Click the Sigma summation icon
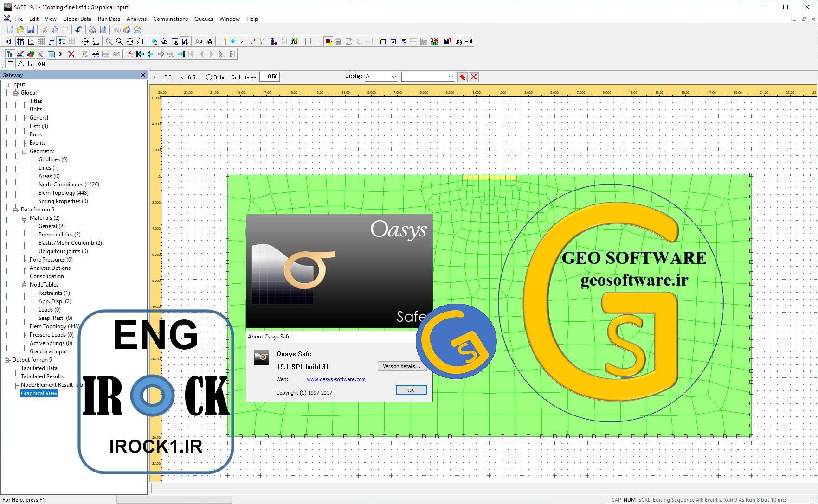This screenshot has width=818, height=504. click(61, 54)
